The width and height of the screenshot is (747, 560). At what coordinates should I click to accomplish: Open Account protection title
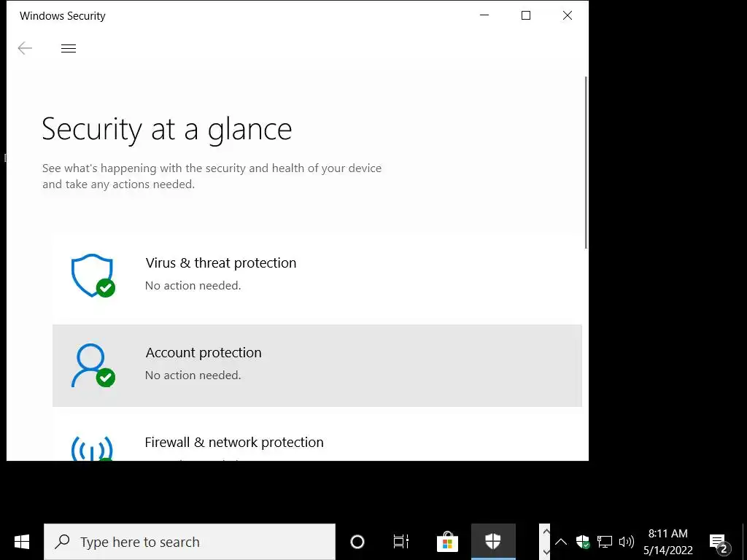[x=204, y=352]
